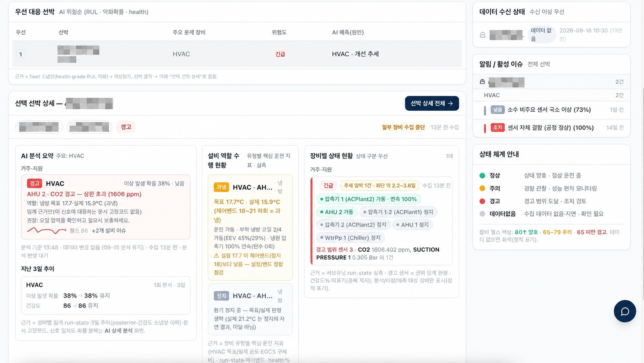
Task: Click 압축기 1-2 (ACPlant1) 정지 chip
Action: coord(398,212)
